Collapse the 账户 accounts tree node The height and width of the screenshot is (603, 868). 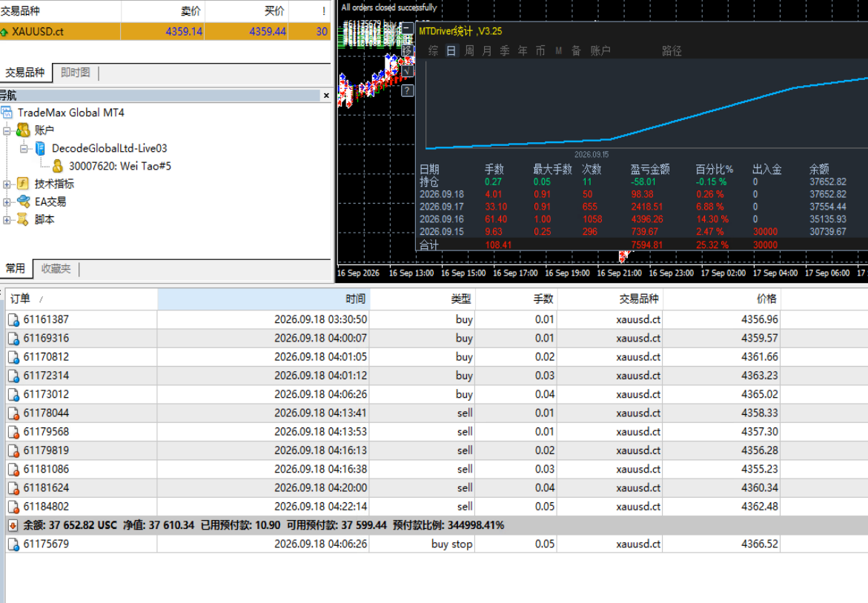pyautogui.click(x=7, y=130)
